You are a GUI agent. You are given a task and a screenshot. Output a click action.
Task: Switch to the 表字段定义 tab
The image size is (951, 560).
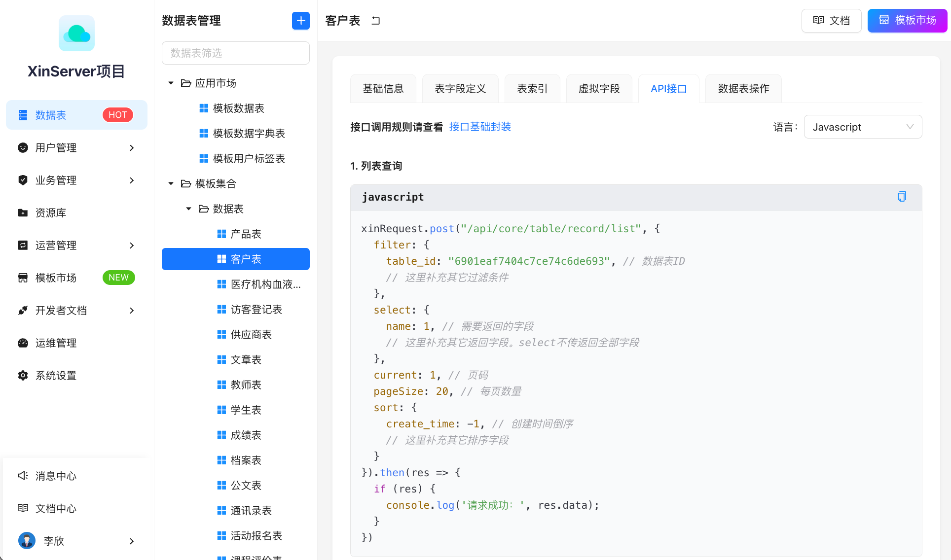click(x=460, y=88)
